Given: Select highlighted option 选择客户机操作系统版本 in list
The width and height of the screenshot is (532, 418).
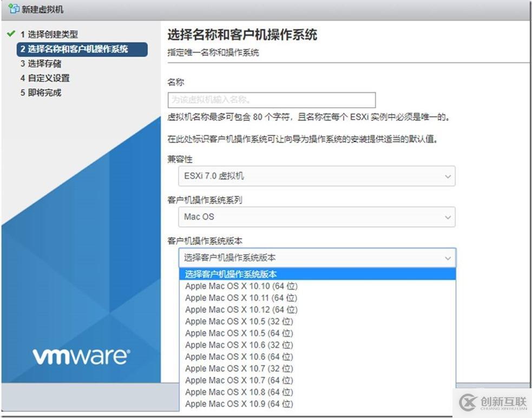Looking at the screenshot, I should coord(317,274).
